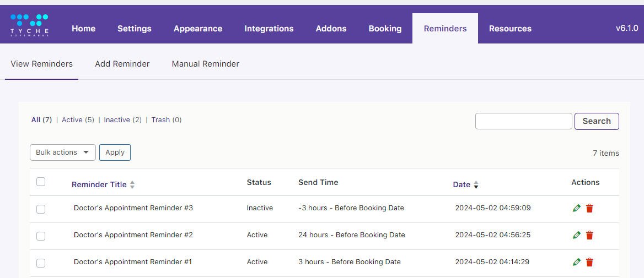Open the Bulk actions dropdown
Viewport: 644px width, 278px height.
[x=63, y=152]
